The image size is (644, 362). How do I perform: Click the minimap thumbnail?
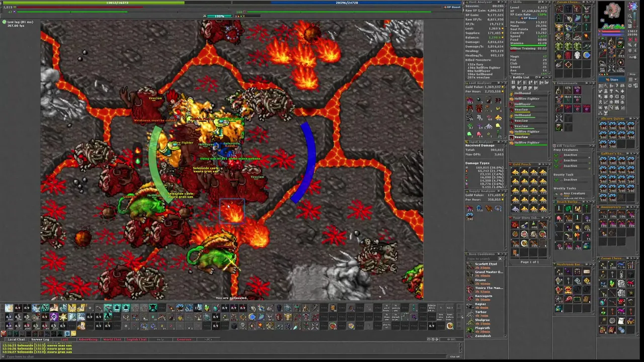611,15
